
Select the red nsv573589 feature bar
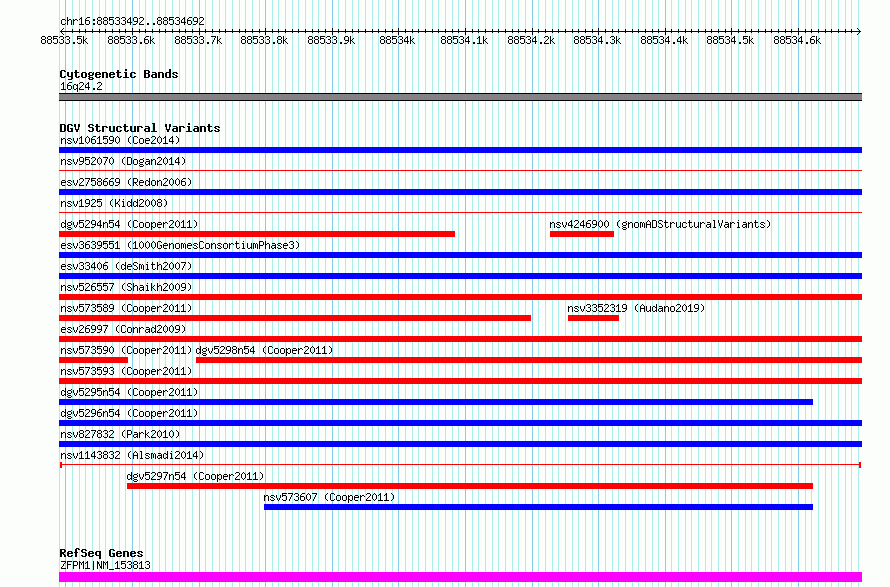(295, 318)
